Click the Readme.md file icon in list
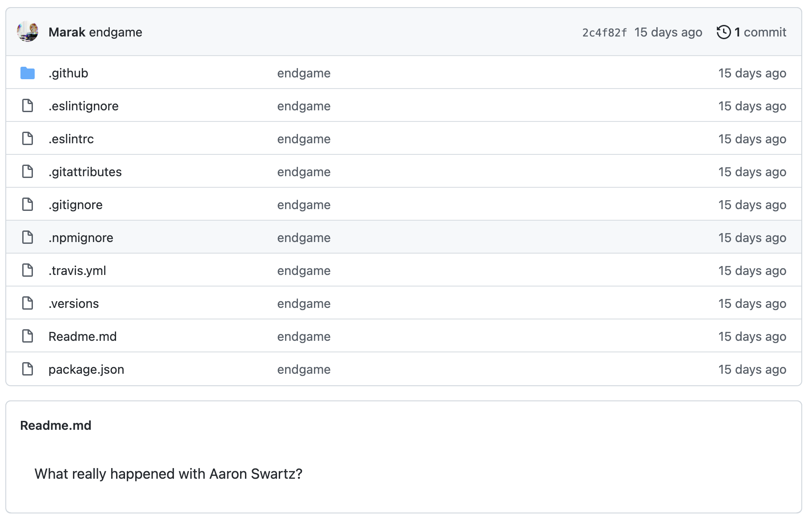 (28, 336)
